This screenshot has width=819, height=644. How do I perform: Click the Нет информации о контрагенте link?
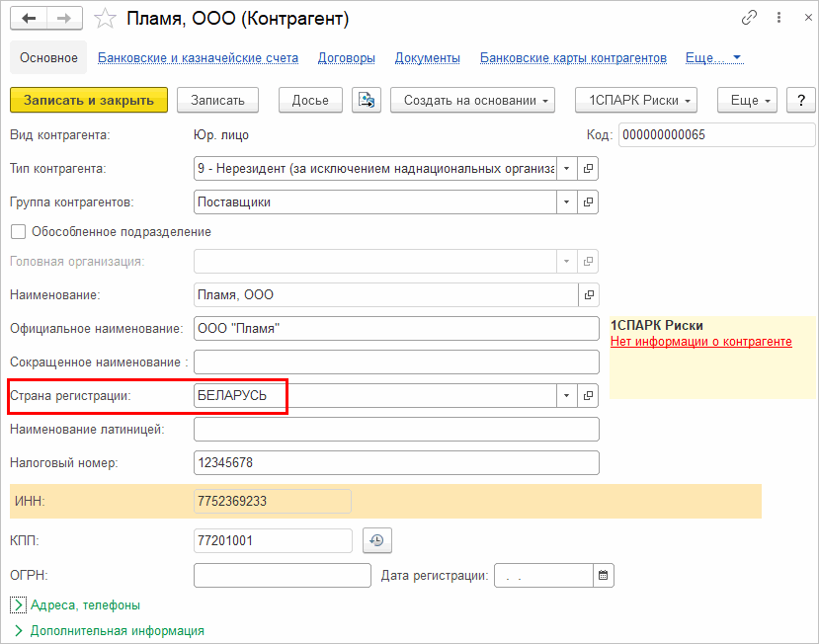(x=700, y=342)
